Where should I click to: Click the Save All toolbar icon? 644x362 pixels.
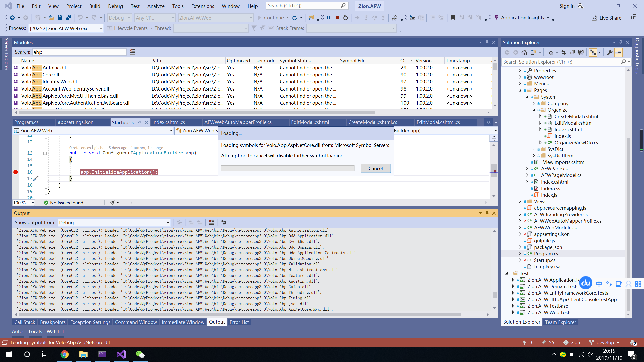(68, 18)
